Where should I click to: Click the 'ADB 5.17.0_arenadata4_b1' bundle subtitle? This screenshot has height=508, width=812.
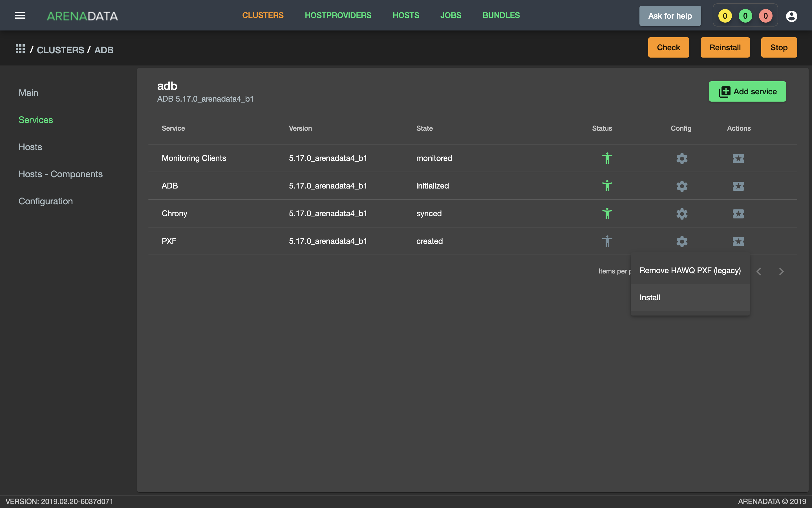point(205,99)
